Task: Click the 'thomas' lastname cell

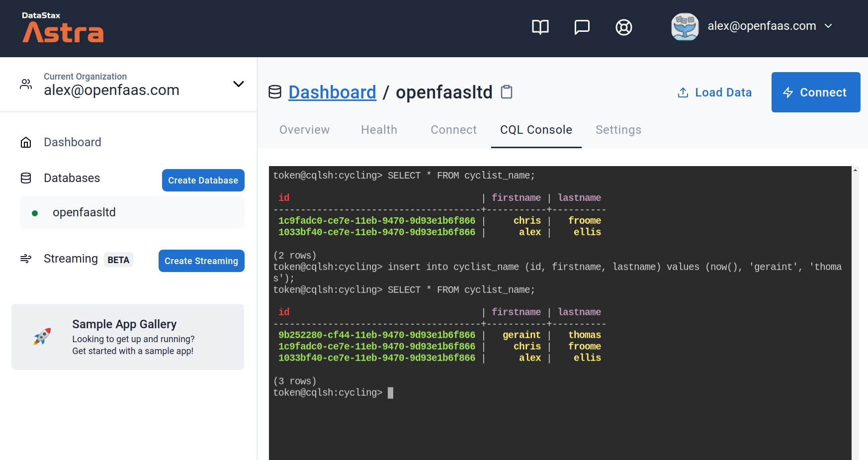Action: point(585,335)
